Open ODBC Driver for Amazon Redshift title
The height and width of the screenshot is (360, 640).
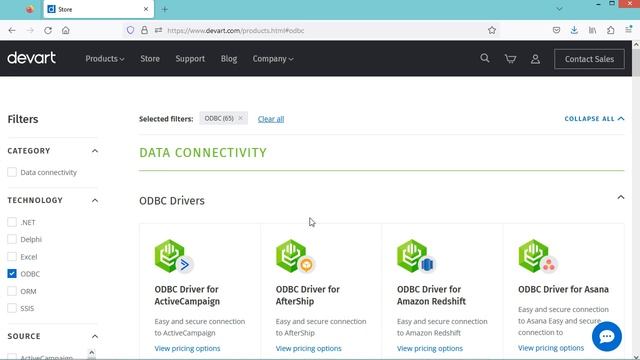[x=431, y=295]
